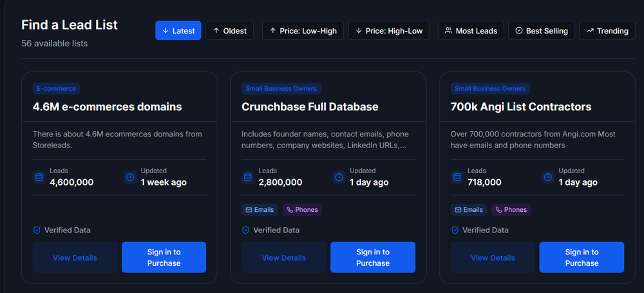The height and width of the screenshot is (293, 644).
Task: Sign in to Purchase e-commerces domains list
Action: (164, 257)
